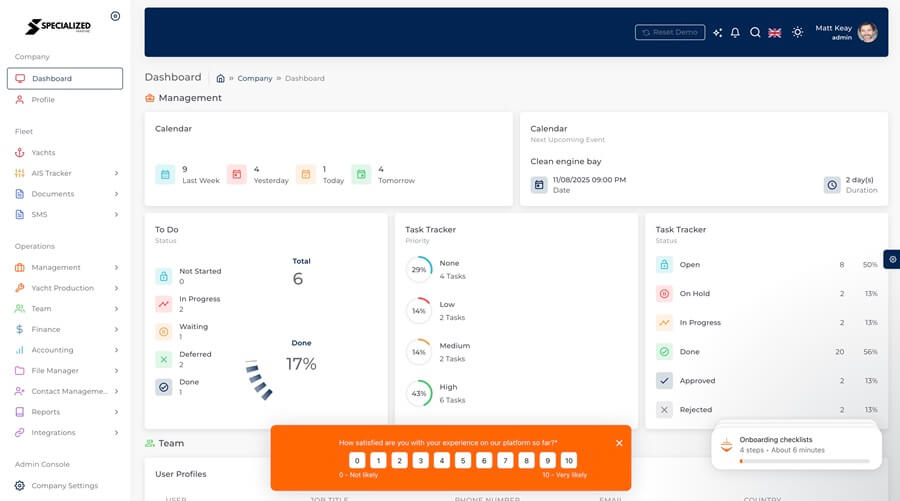Click the Yachts anchor icon in sidebar
Viewport: 900px width, 501px height.
coord(20,153)
